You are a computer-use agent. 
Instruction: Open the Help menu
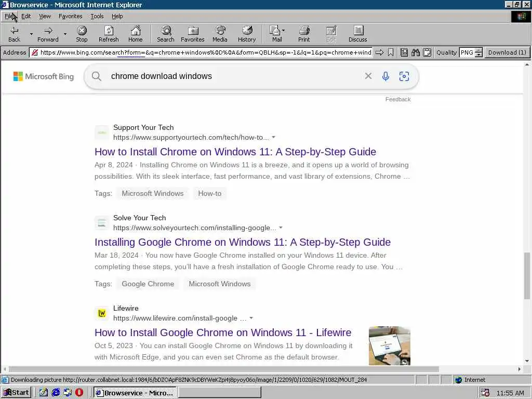(117, 16)
